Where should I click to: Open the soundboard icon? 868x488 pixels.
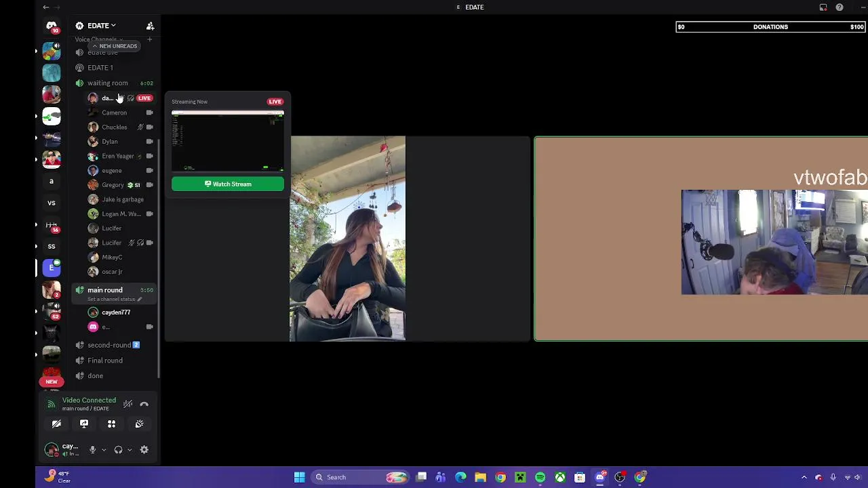click(x=139, y=424)
